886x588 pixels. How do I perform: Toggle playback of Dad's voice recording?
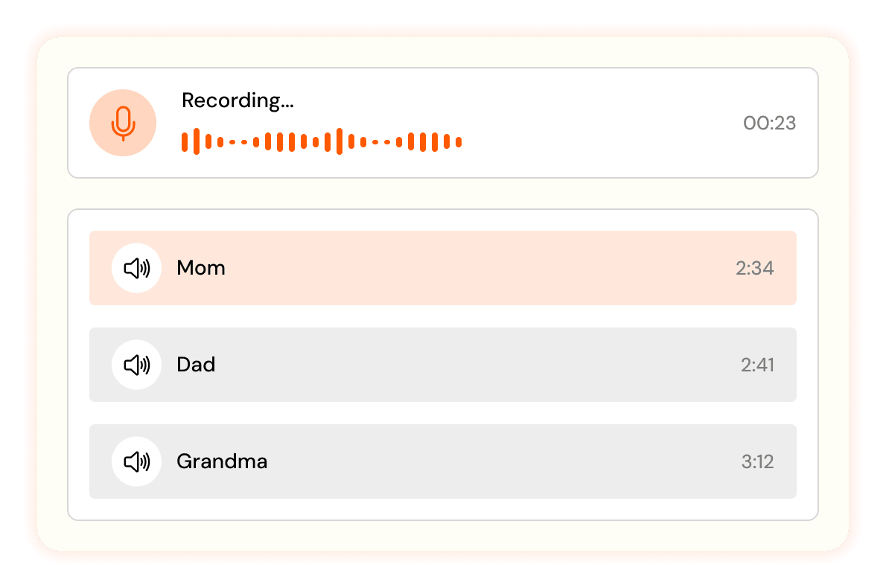pos(136,365)
